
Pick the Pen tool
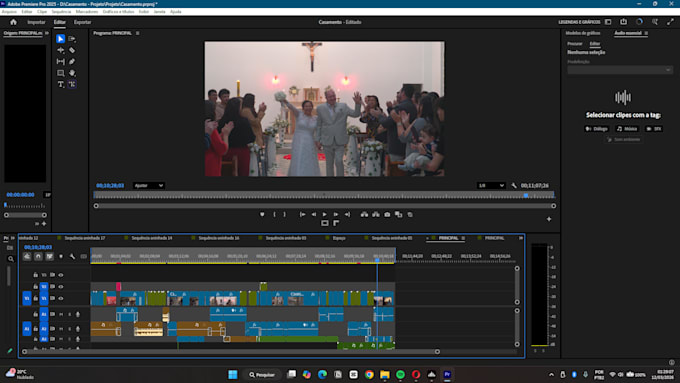pyautogui.click(x=72, y=62)
